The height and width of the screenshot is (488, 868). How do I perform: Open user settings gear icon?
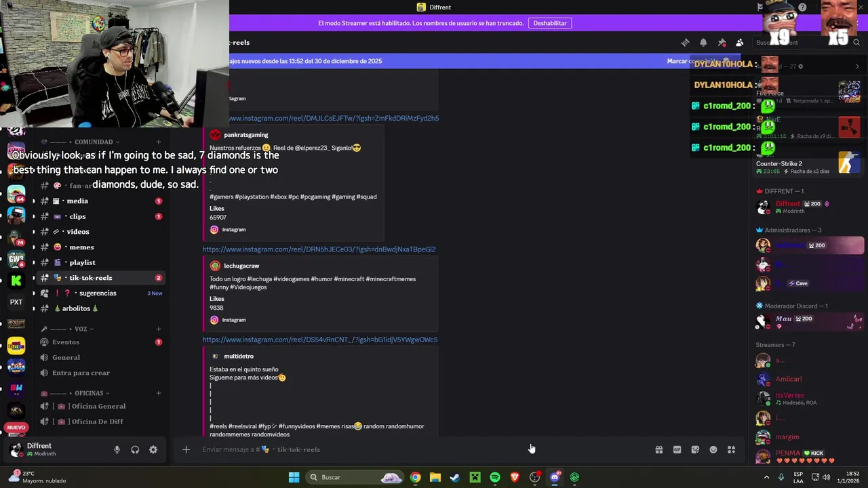coord(153,449)
